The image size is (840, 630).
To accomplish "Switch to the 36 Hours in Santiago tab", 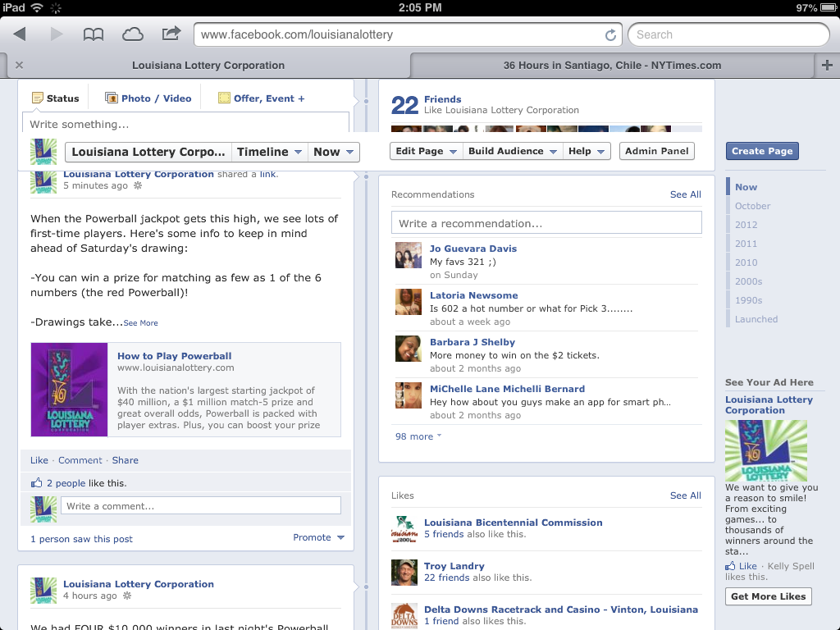I will click(611, 66).
